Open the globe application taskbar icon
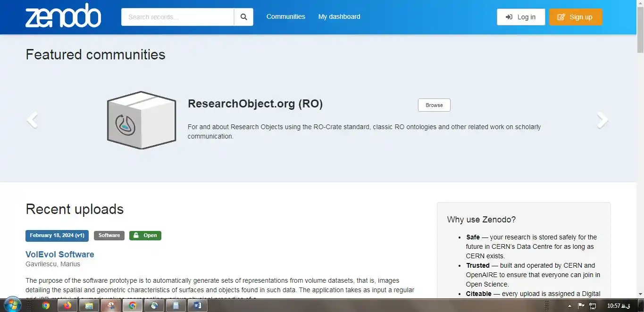This screenshot has height=312, width=644. click(154, 305)
